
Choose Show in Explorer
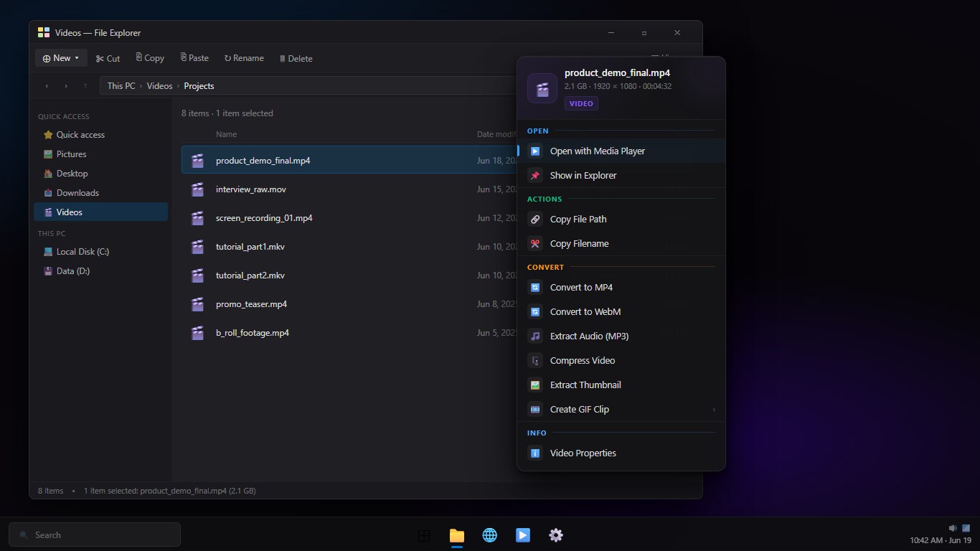pyautogui.click(x=621, y=175)
